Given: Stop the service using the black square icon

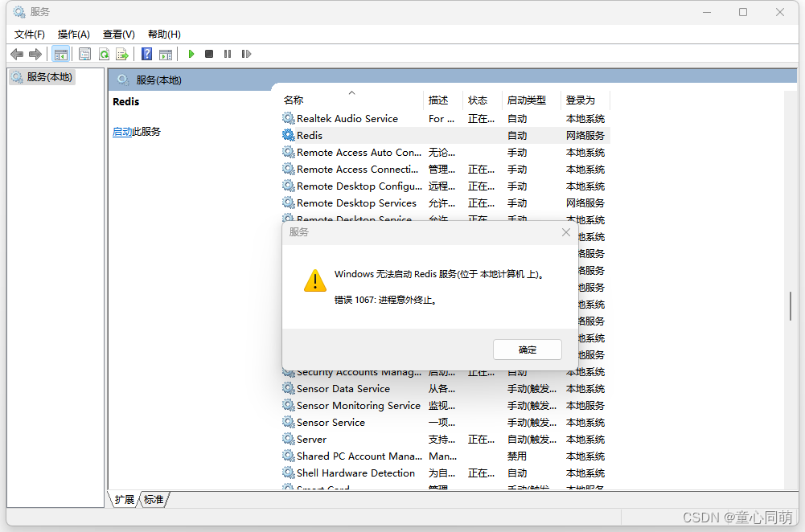Looking at the screenshot, I should coord(208,54).
